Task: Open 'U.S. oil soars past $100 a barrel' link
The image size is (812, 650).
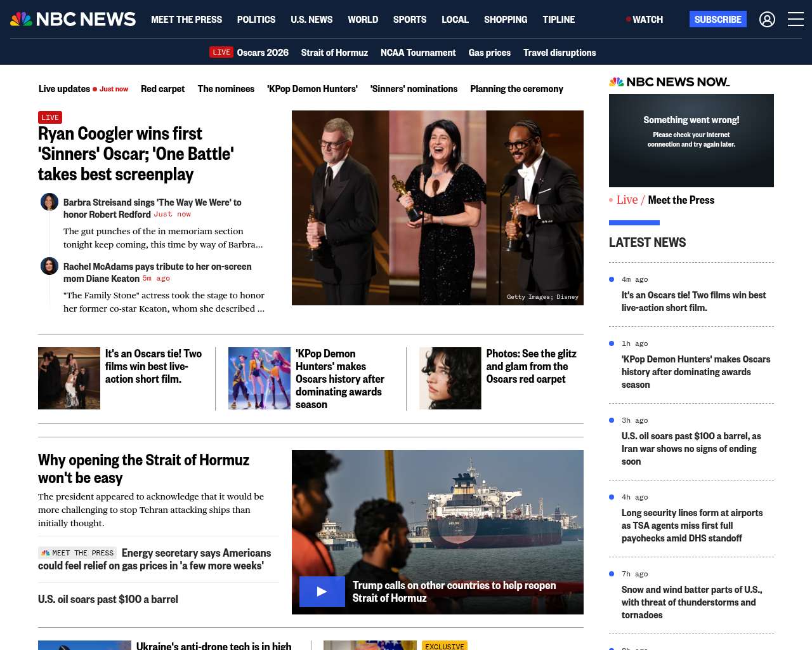Action: 108,599
